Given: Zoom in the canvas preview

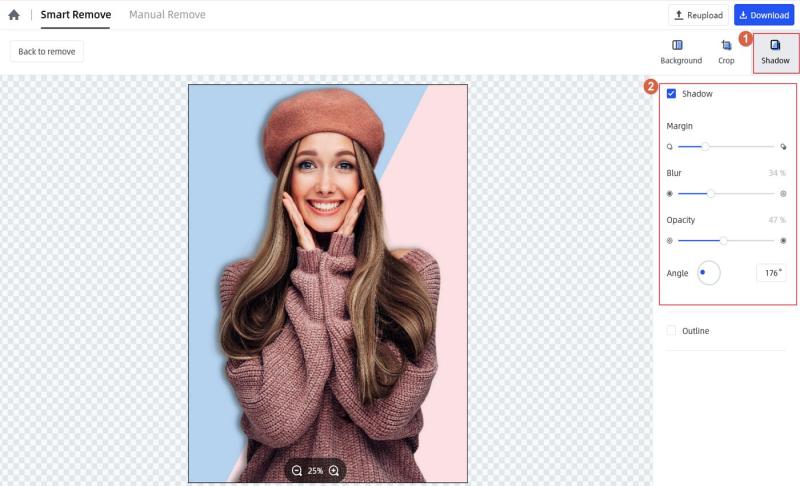Looking at the screenshot, I should coord(334,471).
